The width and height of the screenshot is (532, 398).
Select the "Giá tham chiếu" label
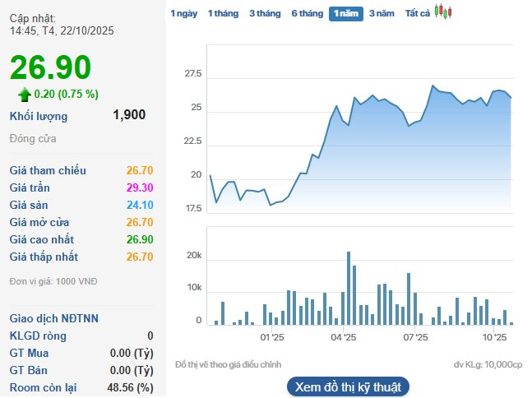pyautogui.click(x=48, y=170)
